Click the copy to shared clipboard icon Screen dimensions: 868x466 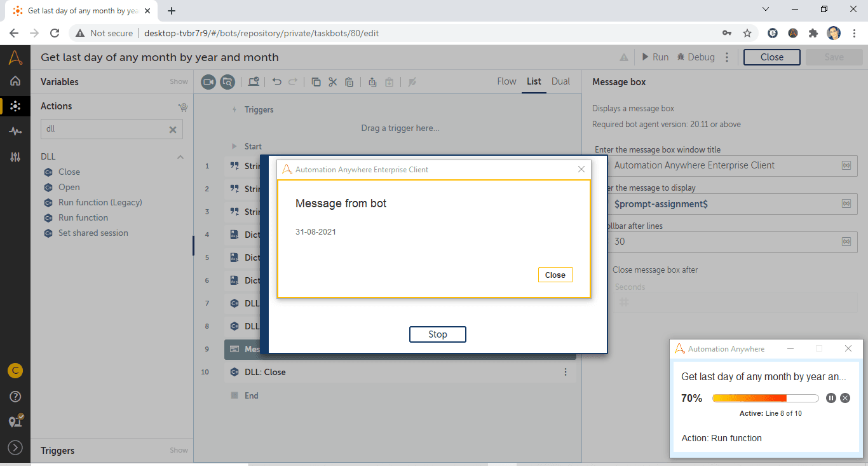tap(372, 81)
